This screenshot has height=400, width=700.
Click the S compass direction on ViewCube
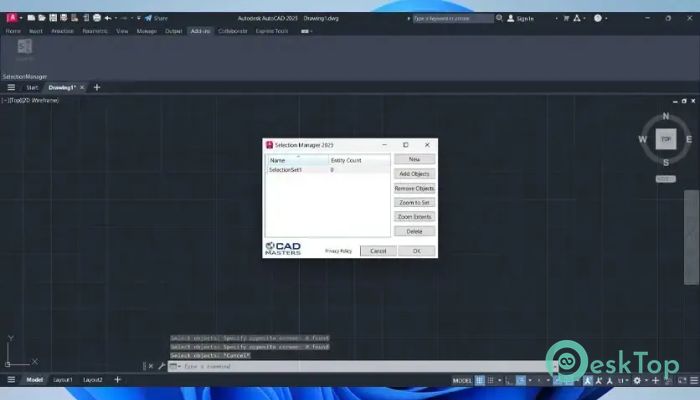tap(666, 162)
